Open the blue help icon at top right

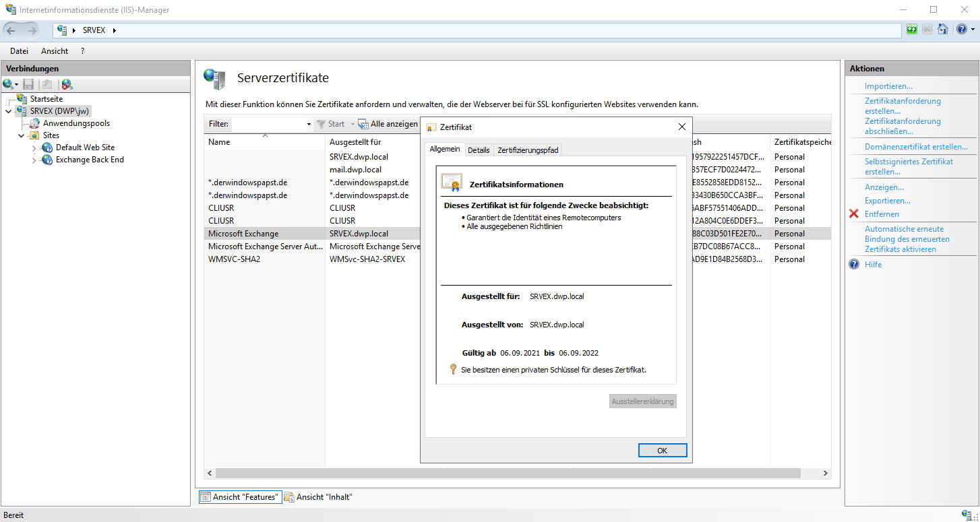tap(960, 30)
